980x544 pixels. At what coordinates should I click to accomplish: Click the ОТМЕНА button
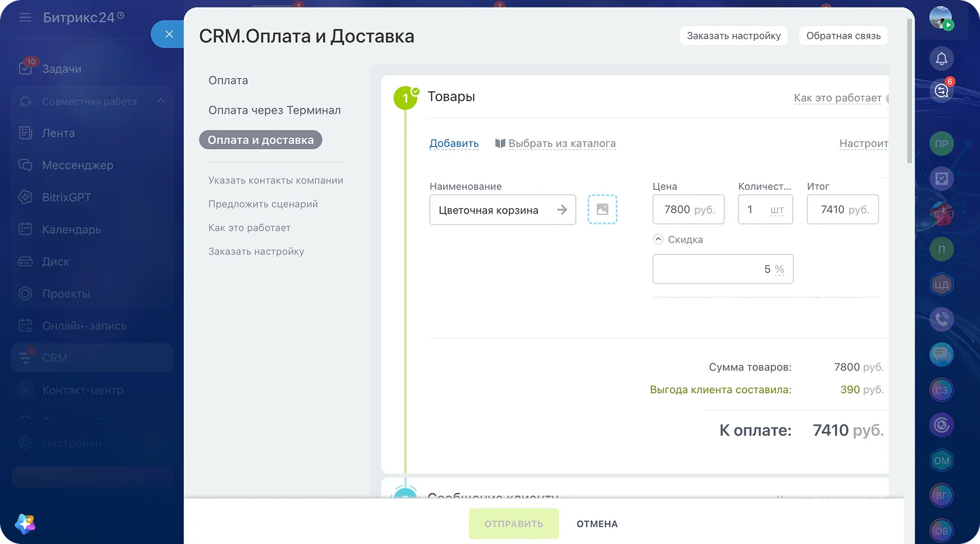point(597,524)
